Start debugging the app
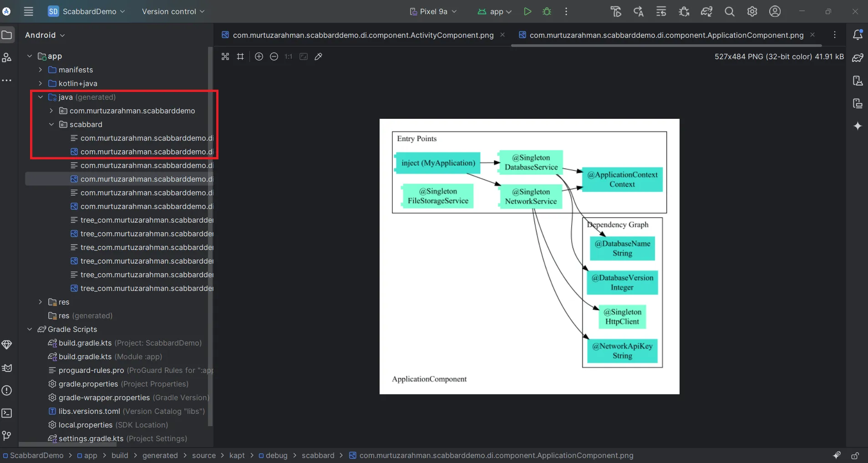 click(x=547, y=11)
